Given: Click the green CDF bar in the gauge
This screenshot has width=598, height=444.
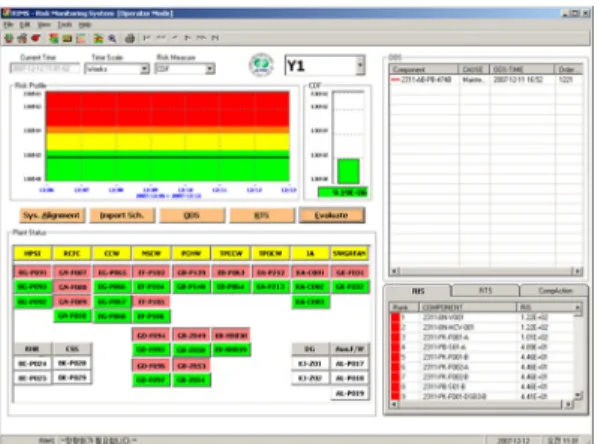Looking at the screenshot, I should (348, 171).
